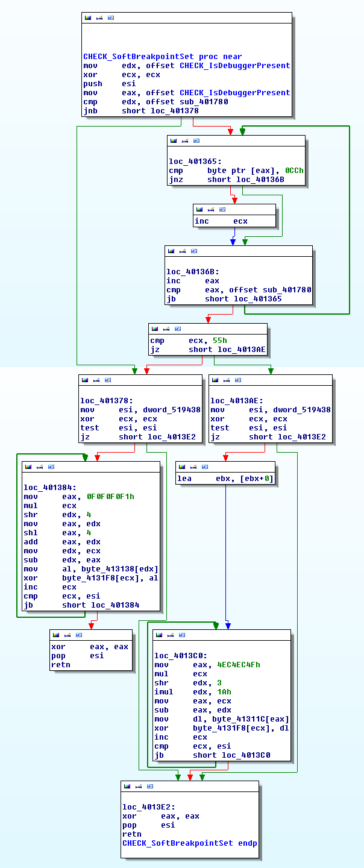Click node color icon on loc_4013AE block

coord(215,380)
